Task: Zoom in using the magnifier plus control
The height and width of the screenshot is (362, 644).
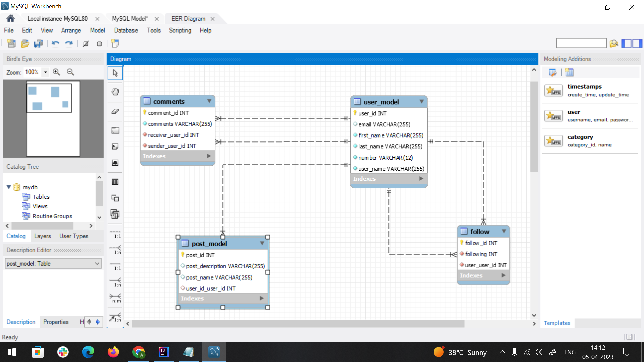Action: [56, 72]
